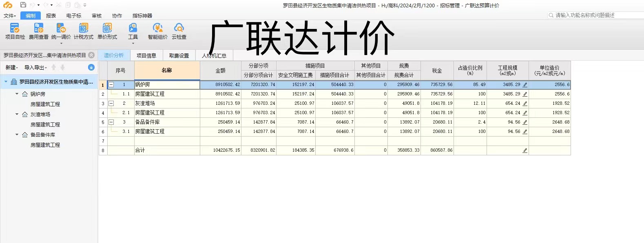Image resolution: width=644 pixels, height=243 pixels.
Task: Click the Glodon cloud logo icon
Action: click(8, 5)
